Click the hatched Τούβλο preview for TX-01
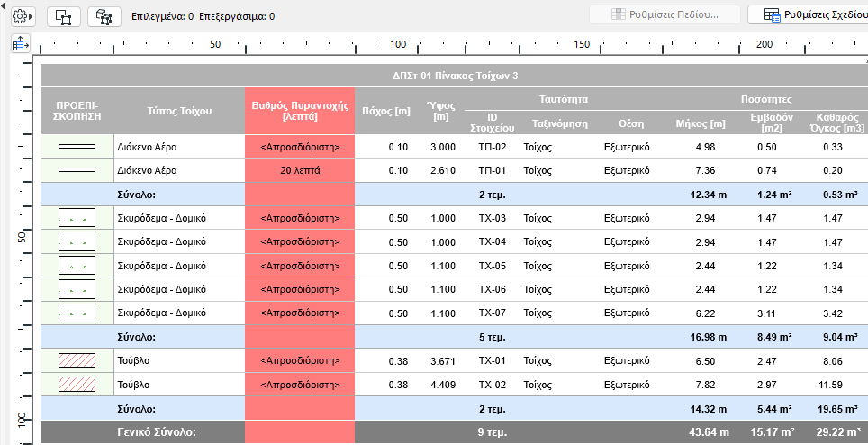Image resolution: width=868 pixels, height=445 pixels. coord(77,360)
